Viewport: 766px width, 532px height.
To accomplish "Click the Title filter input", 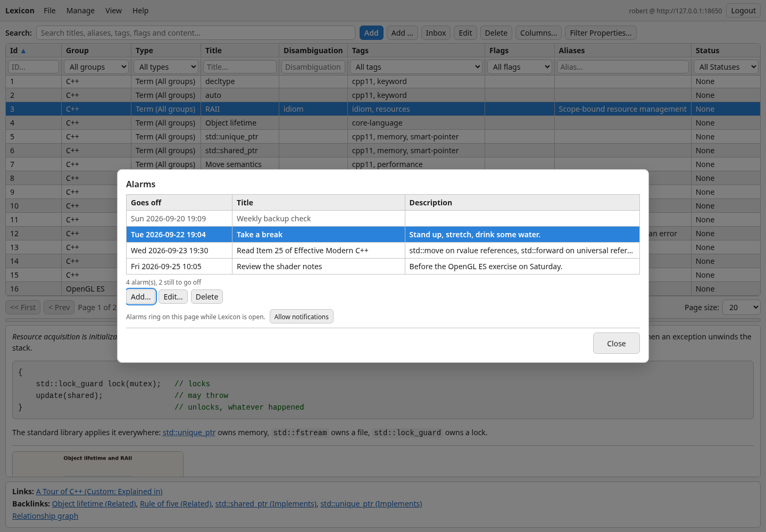I will click(240, 67).
